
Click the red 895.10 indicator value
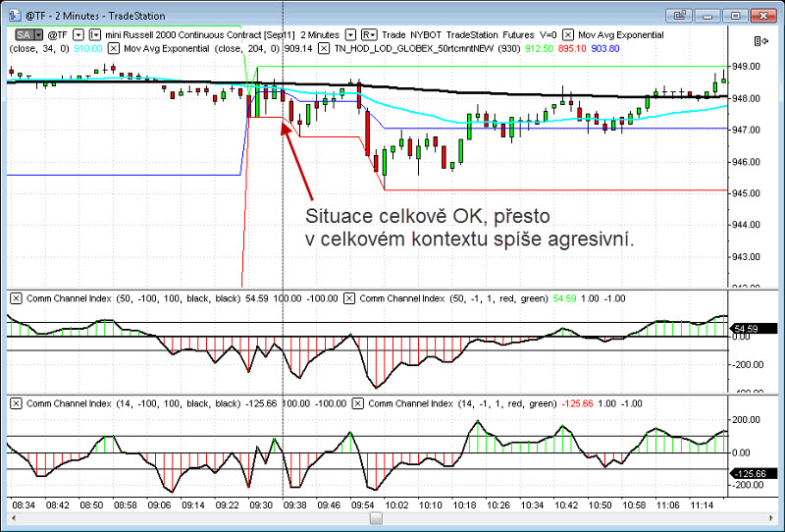(x=572, y=49)
